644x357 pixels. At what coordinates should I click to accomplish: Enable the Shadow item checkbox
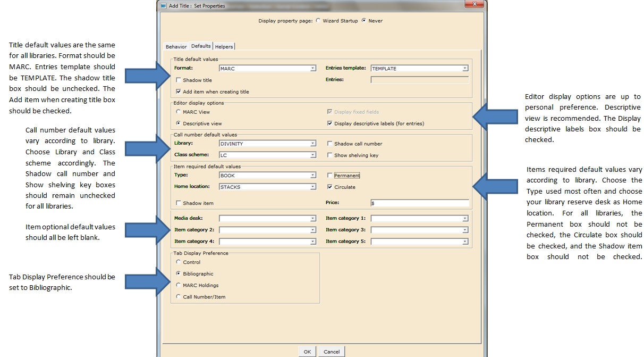pyautogui.click(x=178, y=203)
